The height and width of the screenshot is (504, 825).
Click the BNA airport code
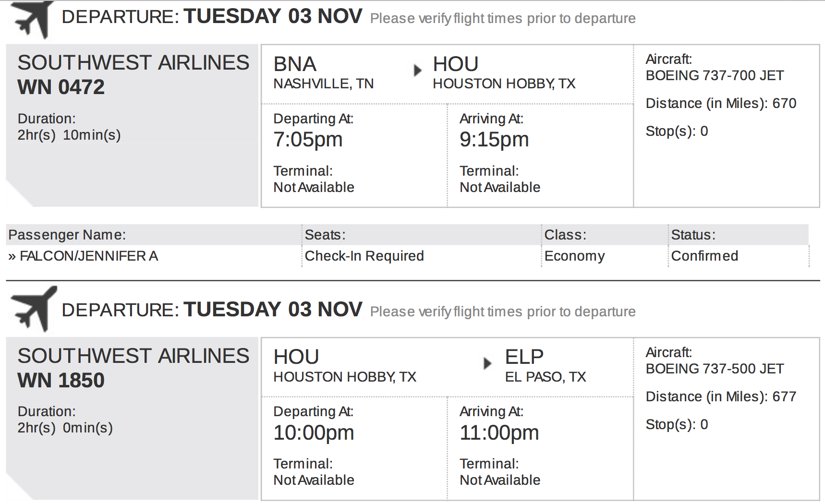(295, 64)
